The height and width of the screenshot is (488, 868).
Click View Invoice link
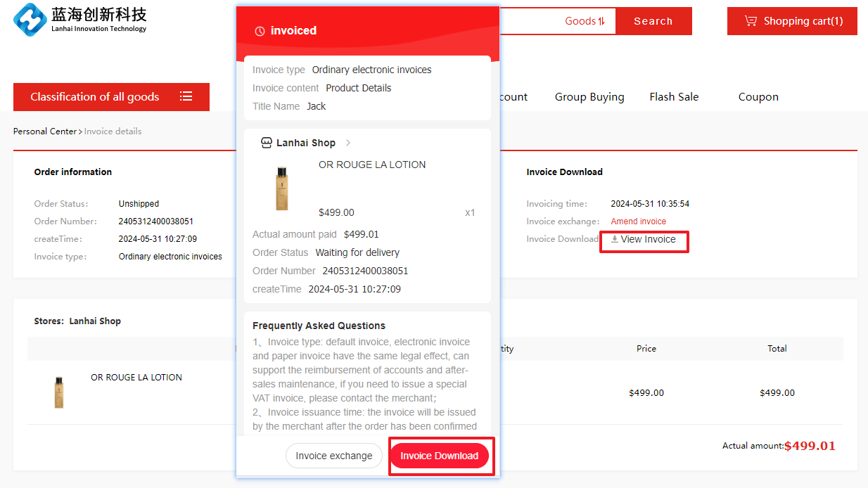648,240
